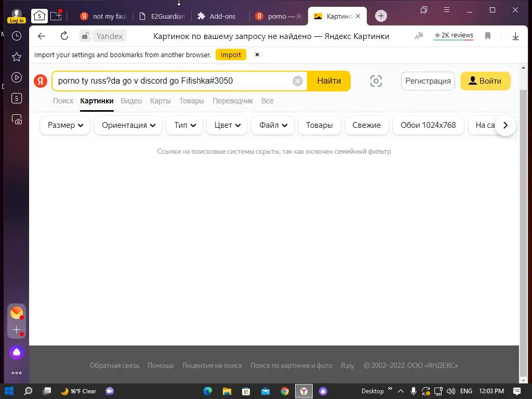Open the video play icon in sidebar
Screen dimensions: 532x399
pyautogui.click(x=16, y=78)
